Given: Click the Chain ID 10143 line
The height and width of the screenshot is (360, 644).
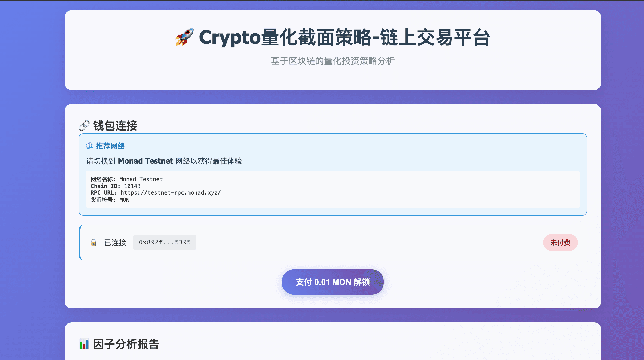Looking at the screenshot, I should (x=116, y=186).
